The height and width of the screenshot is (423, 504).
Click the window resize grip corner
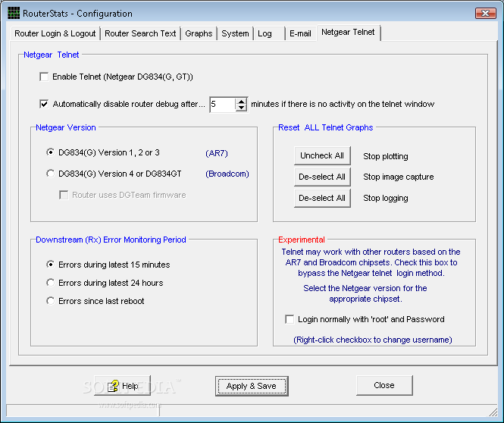(493, 412)
